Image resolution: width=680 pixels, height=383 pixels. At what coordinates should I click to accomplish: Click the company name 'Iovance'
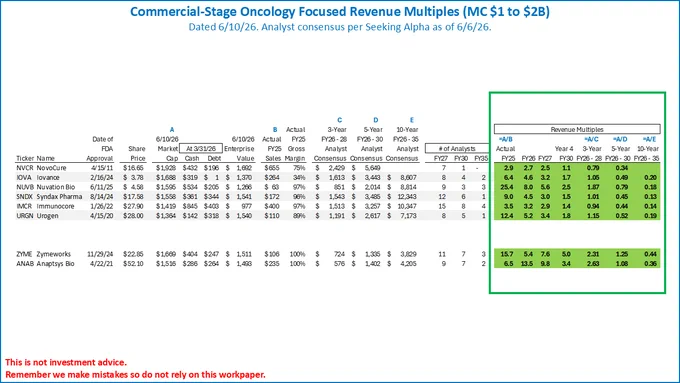(48, 177)
